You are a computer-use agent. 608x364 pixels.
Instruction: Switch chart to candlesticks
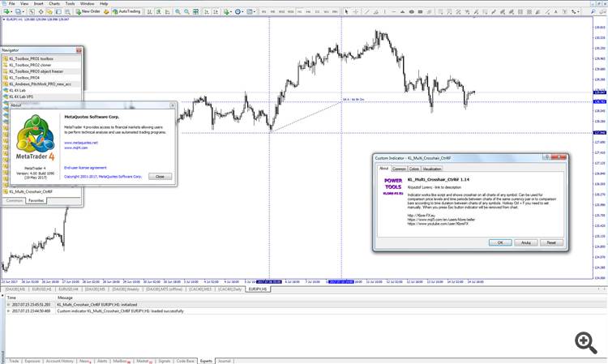[x=159, y=11]
